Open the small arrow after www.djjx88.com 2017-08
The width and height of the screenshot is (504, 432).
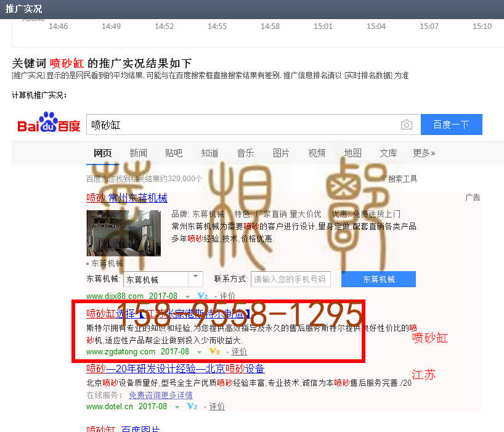pyautogui.click(x=187, y=296)
